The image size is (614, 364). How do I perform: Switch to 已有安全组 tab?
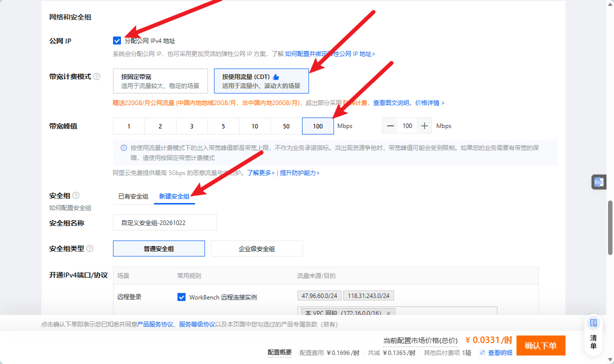pos(133,196)
